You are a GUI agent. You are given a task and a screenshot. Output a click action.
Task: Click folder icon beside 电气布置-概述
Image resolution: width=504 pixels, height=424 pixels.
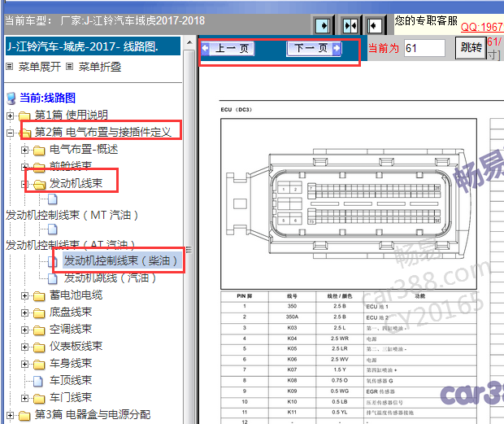tap(39, 151)
